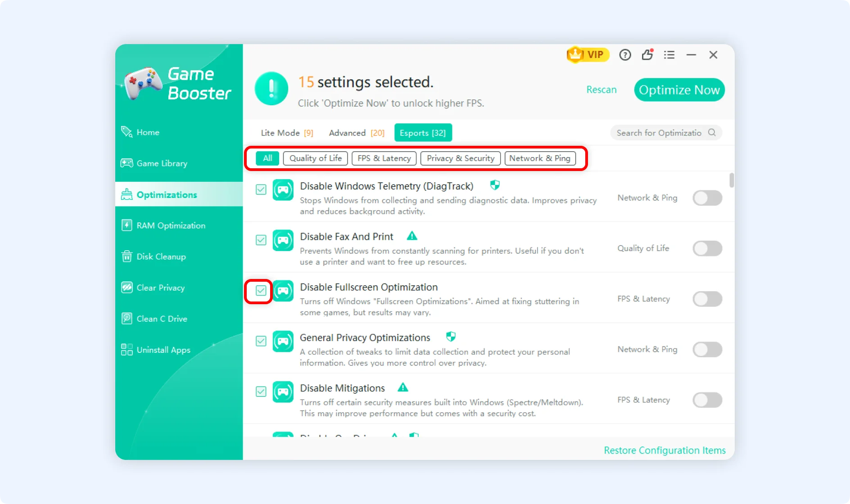Open RAM Optimization page
Viewport: 850px width, 504px height.
click(179, 225)
